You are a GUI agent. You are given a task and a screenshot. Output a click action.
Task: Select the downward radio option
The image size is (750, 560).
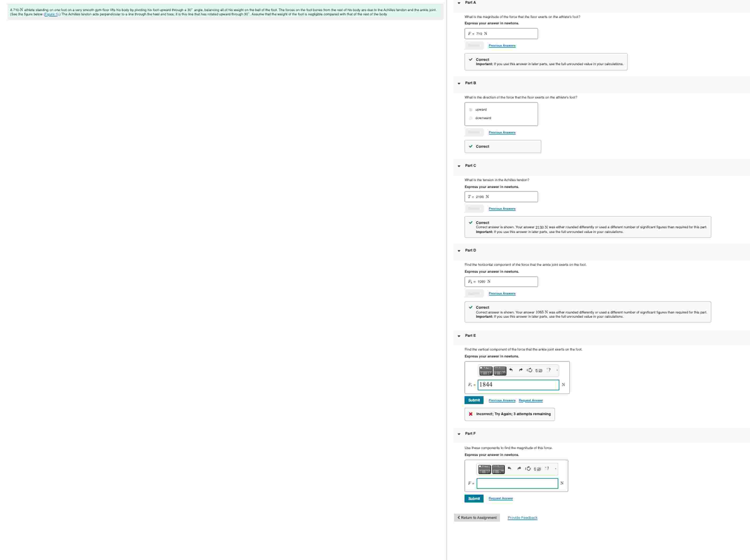471,118
